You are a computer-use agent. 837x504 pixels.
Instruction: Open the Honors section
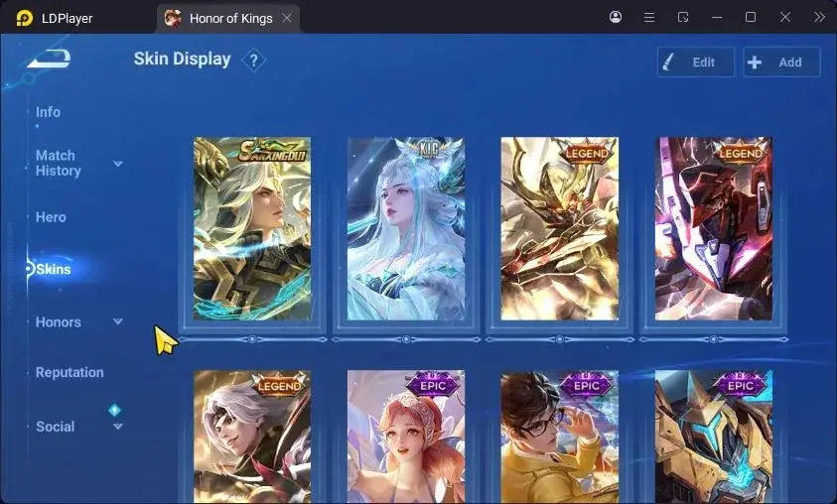pyautogui.click(x=59, y=322)
